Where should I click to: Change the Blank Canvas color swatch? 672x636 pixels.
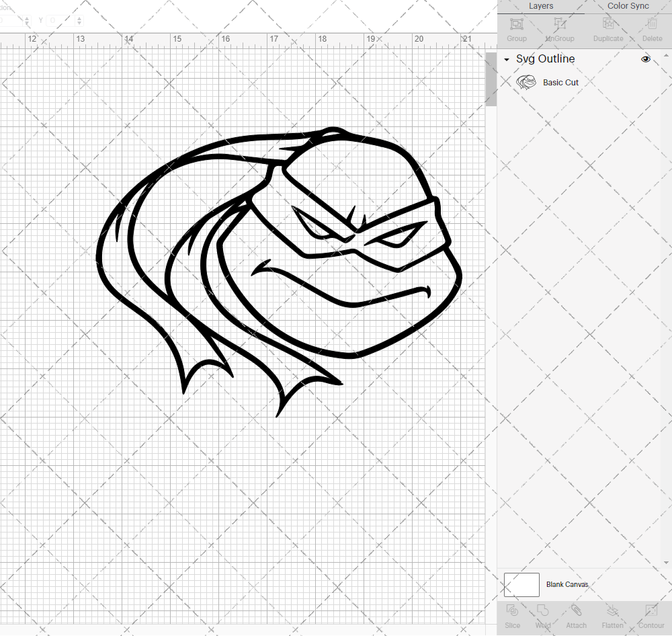tap(521, 584)
